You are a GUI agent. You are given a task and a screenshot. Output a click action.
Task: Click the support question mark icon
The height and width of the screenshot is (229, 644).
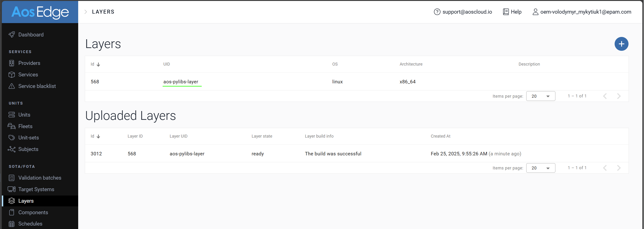coord(437,12)
